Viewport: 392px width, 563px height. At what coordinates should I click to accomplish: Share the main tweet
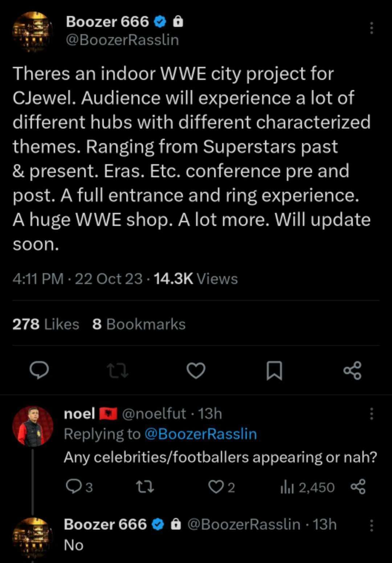coord(352,370)
